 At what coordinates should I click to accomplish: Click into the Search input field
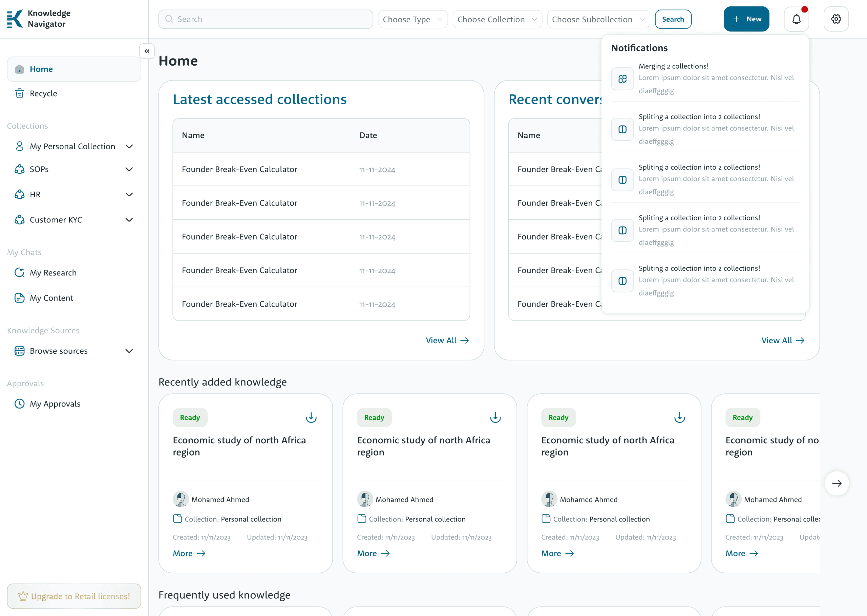[266, 19]
